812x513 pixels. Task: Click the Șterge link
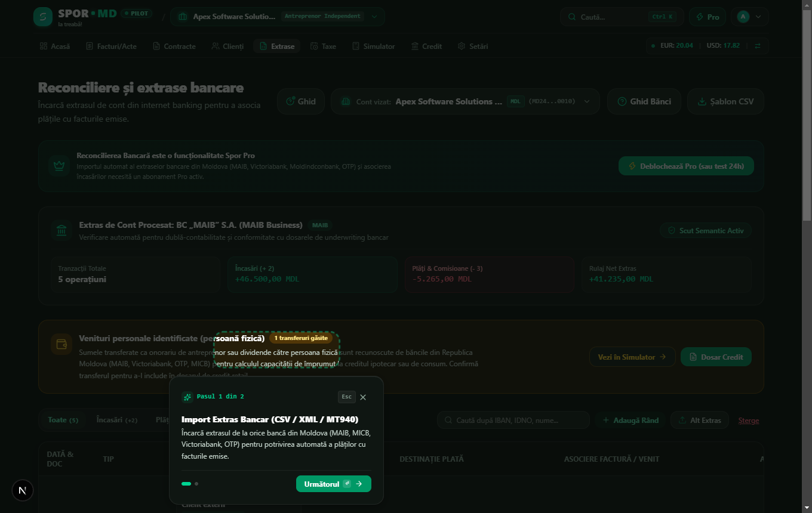coord(749,420)
